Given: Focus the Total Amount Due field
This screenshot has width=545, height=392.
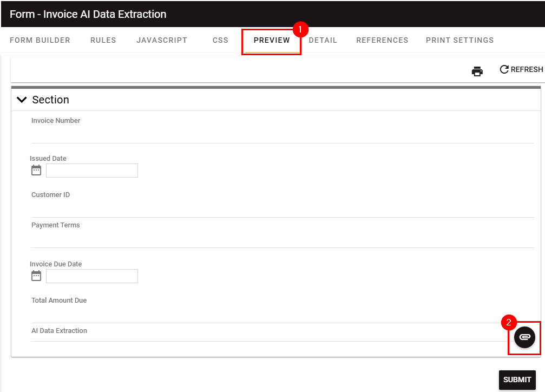Looking at the screenshot, I should coord(281,315).
